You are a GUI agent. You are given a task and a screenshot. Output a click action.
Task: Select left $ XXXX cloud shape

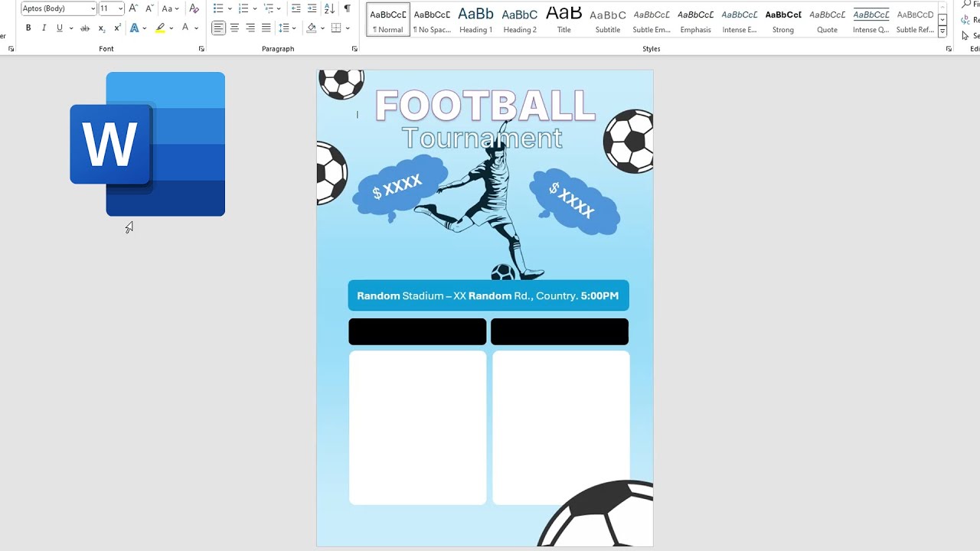pyautogui.click(x=399, y=188)
